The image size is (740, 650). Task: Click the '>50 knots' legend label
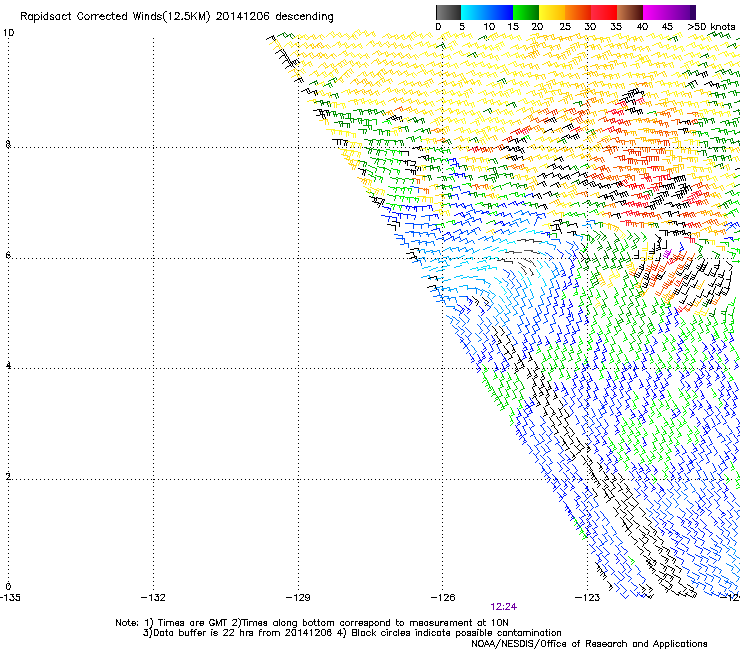pyautogui.click(x=711, y=27)
